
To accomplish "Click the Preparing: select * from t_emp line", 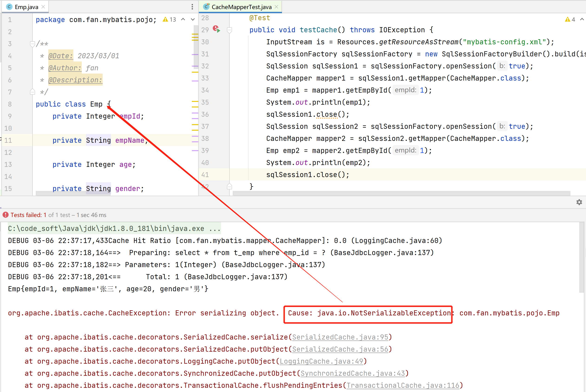I will pyautogui.click(x=221, y=253).
